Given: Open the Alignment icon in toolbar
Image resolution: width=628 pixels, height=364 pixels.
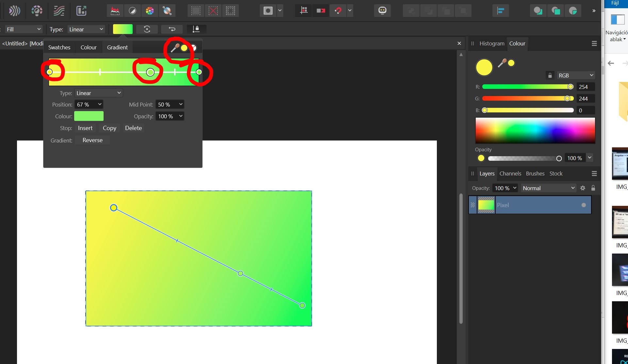Looking at the screenshot, I should click(501, 11).
